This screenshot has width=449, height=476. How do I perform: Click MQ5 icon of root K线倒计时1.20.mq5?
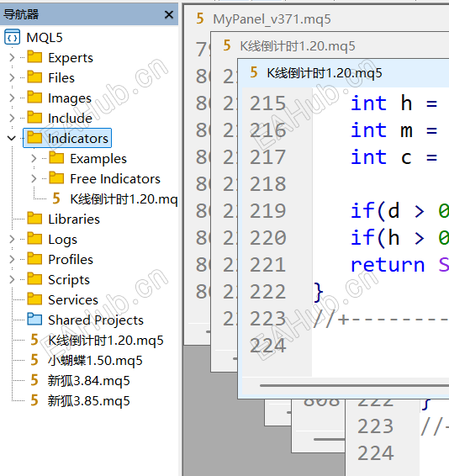(34, 340)
